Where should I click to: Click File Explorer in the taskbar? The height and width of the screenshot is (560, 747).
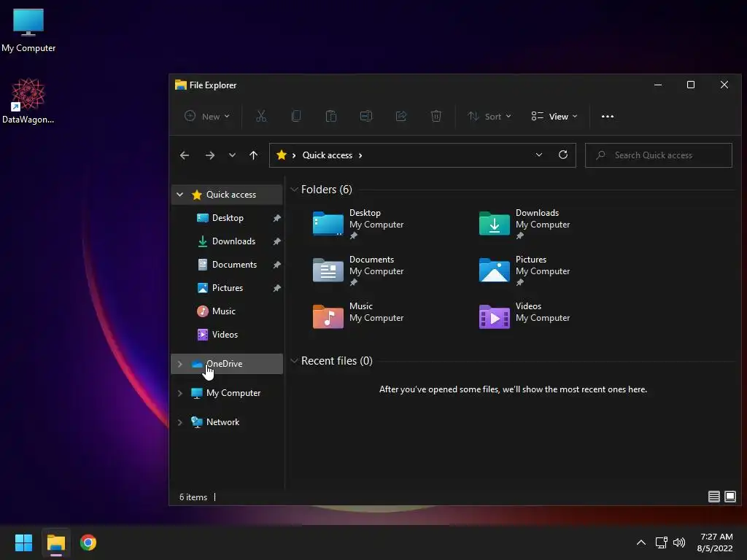[56, 542]
